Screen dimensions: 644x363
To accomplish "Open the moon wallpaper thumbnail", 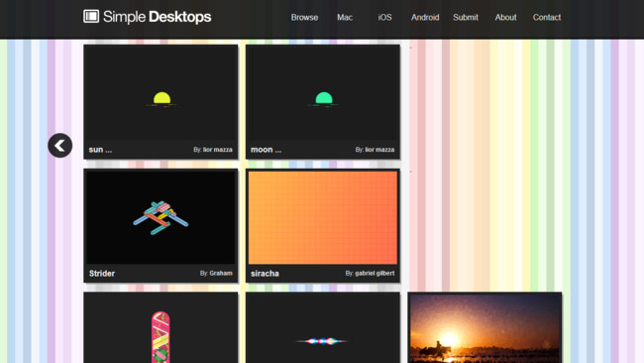I will [323, 93].
